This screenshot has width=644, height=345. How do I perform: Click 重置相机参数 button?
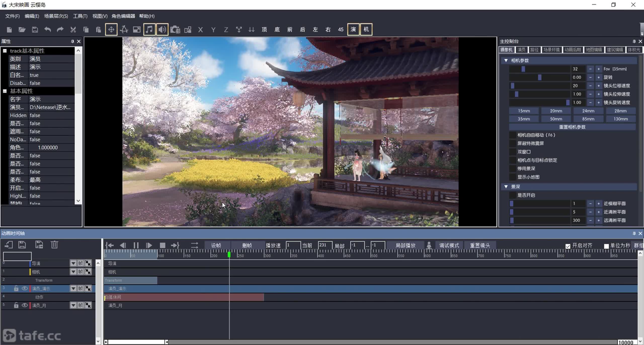(x=572, y=127)
